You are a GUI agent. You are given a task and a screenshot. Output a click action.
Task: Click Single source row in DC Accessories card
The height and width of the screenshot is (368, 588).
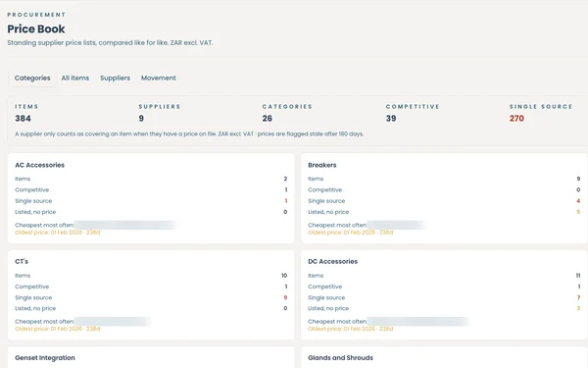point(444,297)
